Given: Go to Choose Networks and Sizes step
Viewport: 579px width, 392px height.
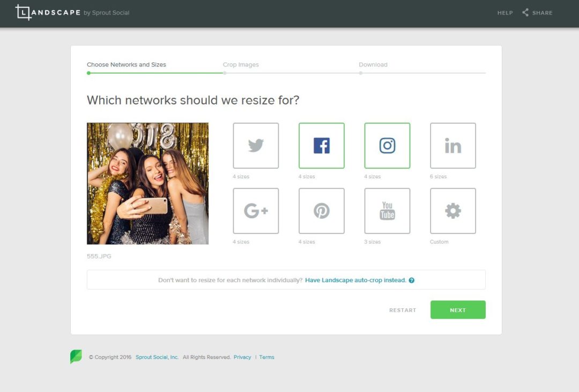Looking at the screenshot, I should tap(127, 65).
